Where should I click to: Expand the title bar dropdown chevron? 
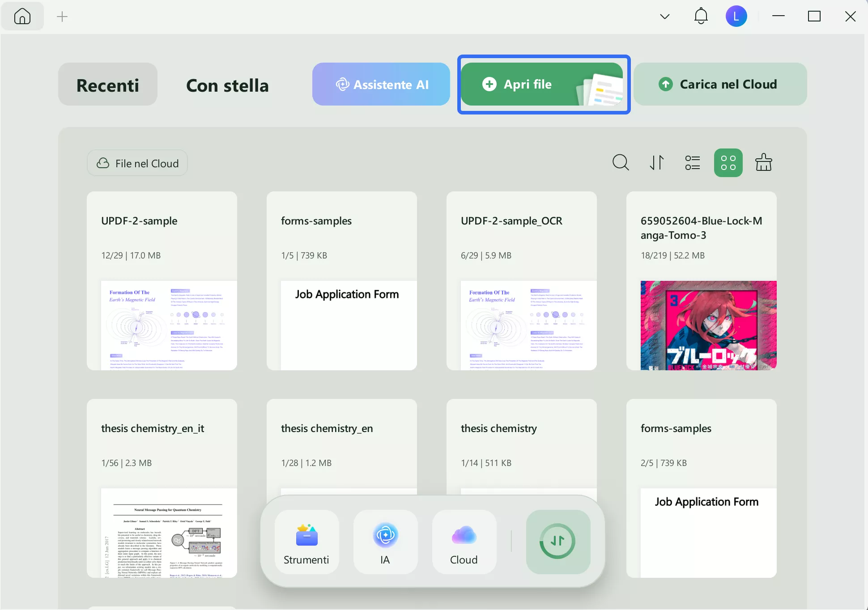(664, 17)
